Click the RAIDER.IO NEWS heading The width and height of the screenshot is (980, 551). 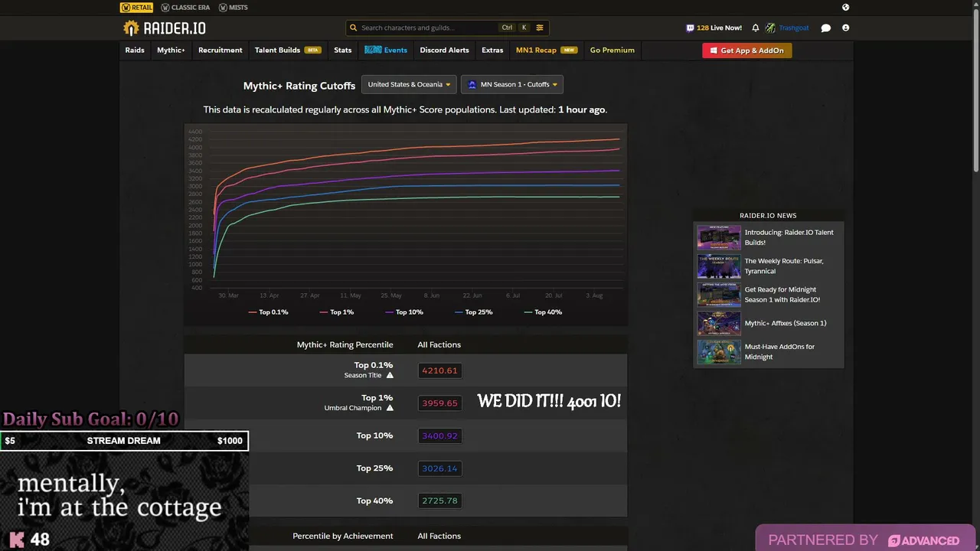(x=768, y=216)
